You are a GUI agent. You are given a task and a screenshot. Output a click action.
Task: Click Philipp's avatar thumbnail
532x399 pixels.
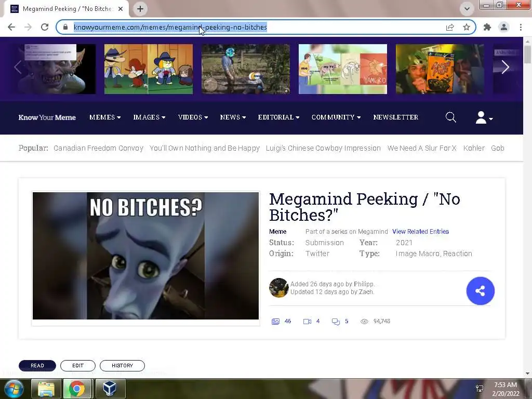(278, 288)
